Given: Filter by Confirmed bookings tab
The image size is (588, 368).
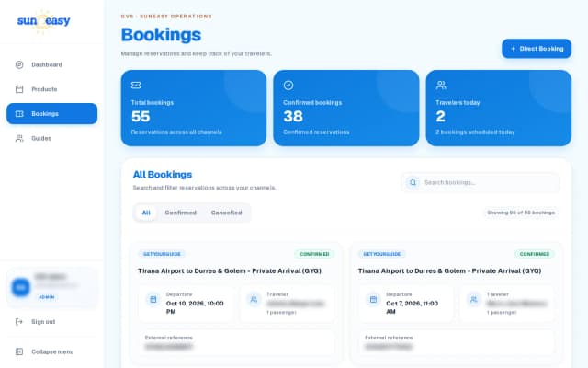Looking at the screenshot, I should [180, 213].
